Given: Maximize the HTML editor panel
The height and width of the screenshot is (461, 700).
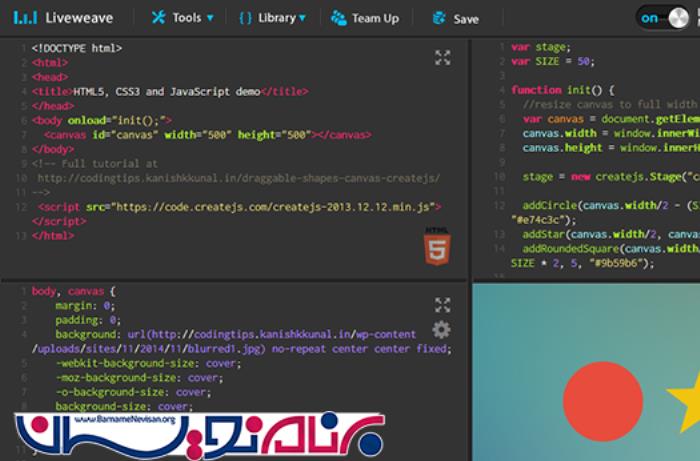Looking at the screenshot, I should coord(443,58).
